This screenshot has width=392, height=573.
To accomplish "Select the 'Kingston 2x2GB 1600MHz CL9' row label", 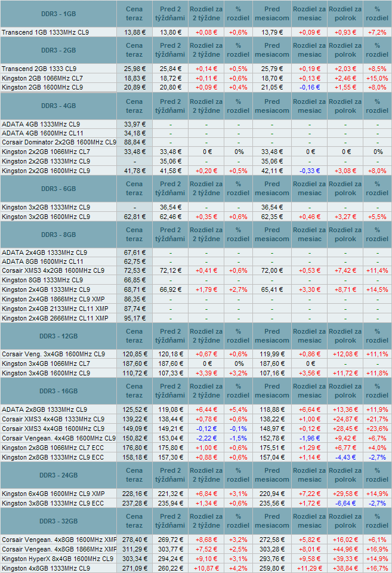I will [x=46, y=171].
